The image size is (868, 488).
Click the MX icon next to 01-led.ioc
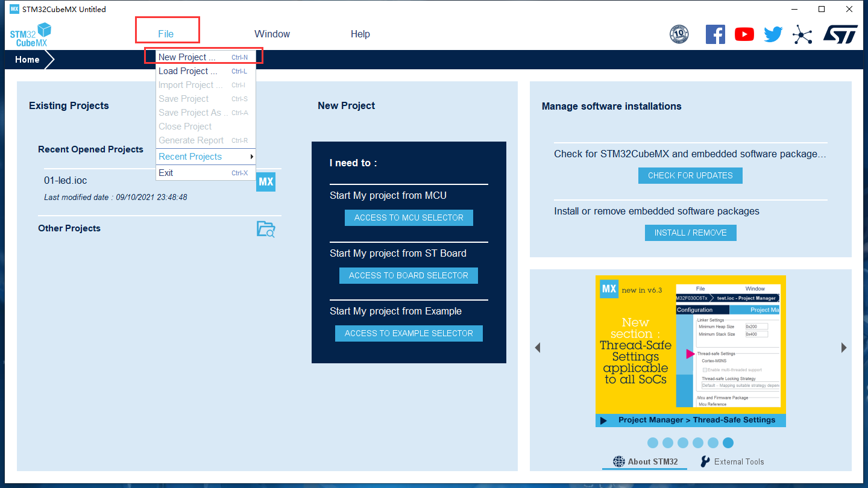tap(266, 182)
